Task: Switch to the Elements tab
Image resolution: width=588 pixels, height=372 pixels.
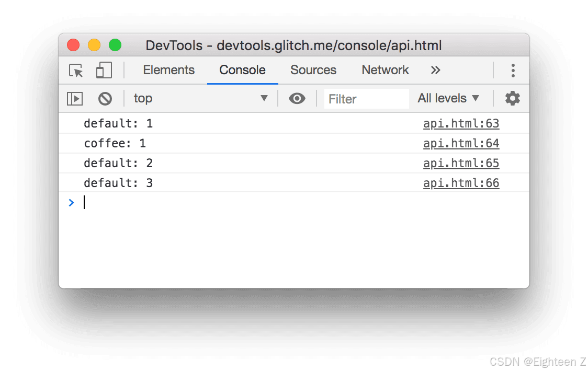Action: click(169, 70)
